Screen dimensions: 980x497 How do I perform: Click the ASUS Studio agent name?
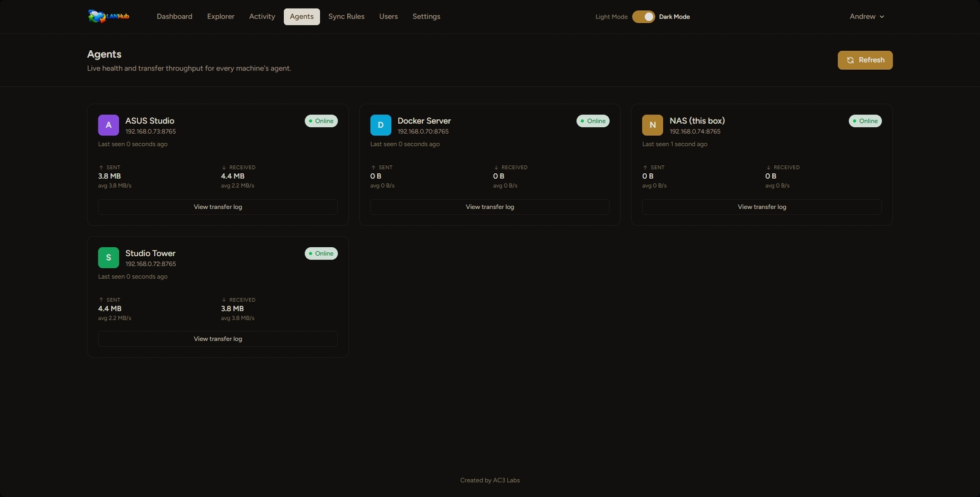(149, 121)
